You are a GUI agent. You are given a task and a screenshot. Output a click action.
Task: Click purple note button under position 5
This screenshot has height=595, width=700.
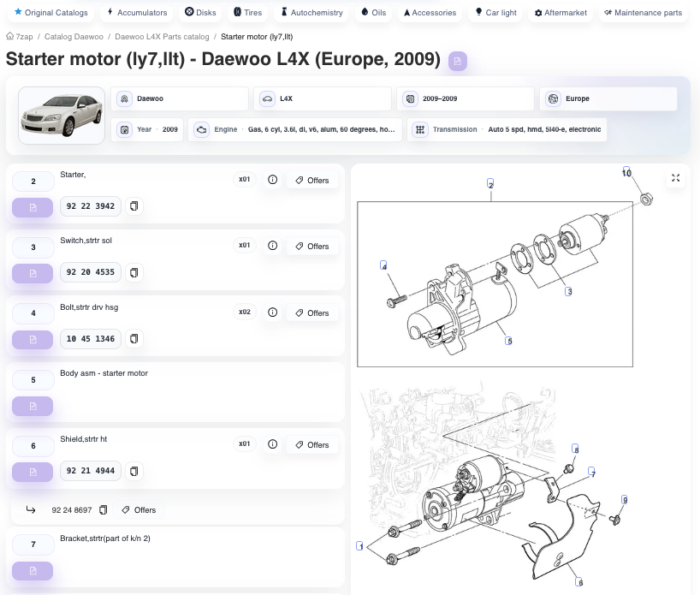point(33,407)
